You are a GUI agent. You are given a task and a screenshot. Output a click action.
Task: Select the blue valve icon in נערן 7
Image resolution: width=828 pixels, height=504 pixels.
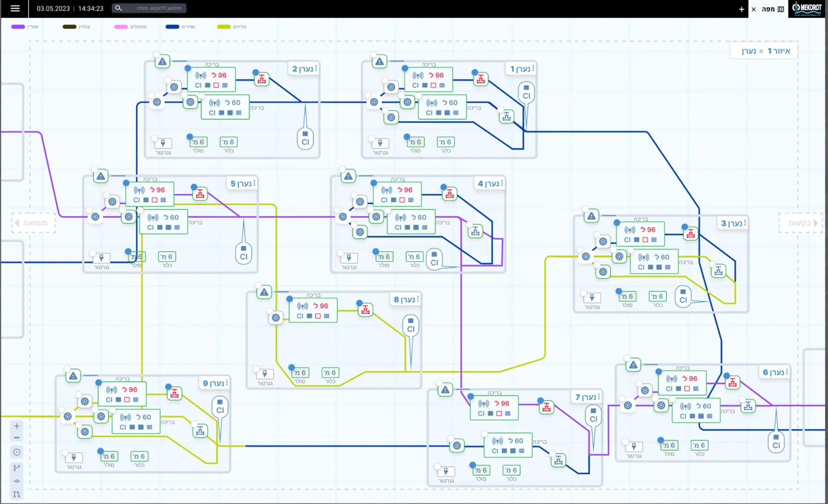(557, 460)
